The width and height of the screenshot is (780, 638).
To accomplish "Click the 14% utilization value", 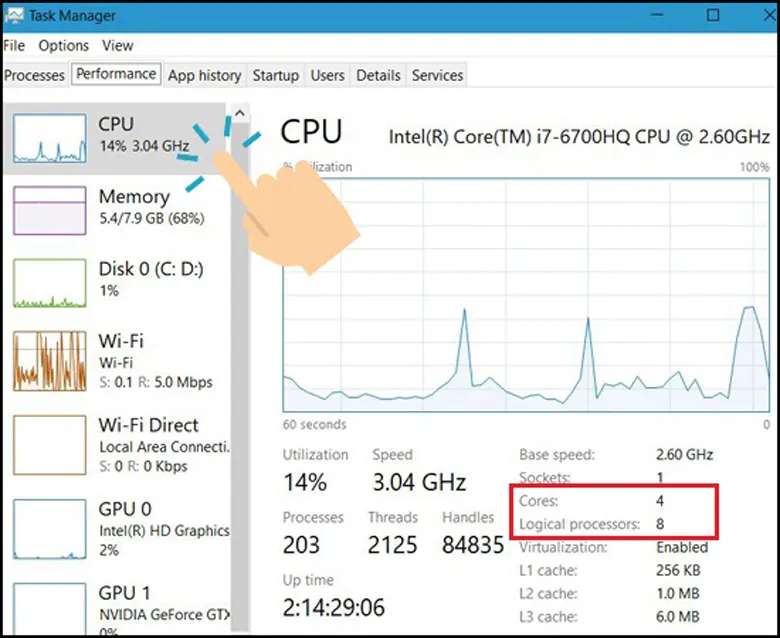I will pos(305,482).
